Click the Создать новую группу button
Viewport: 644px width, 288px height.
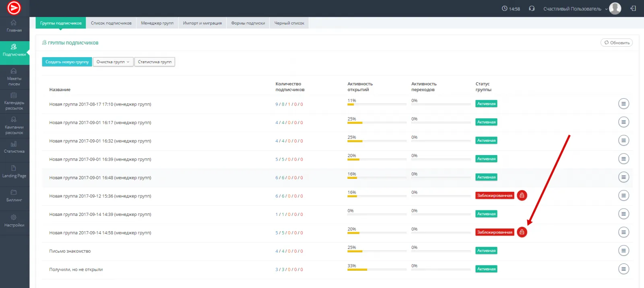(x=67, y=62)
